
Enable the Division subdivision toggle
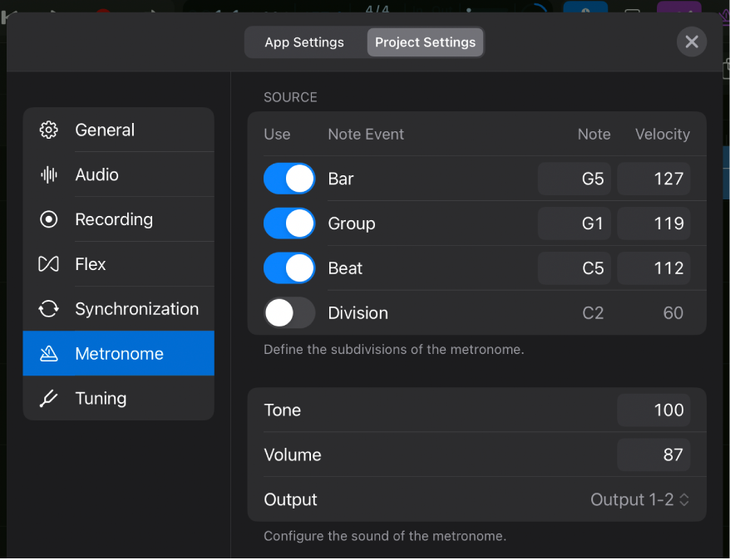(x=289, y=312)
